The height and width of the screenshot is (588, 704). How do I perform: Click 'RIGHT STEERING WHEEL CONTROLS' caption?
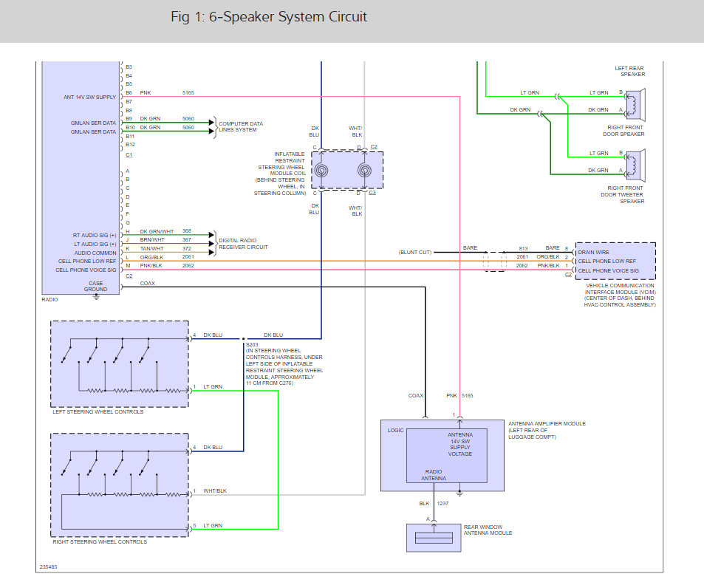click(x=100, y=541)
